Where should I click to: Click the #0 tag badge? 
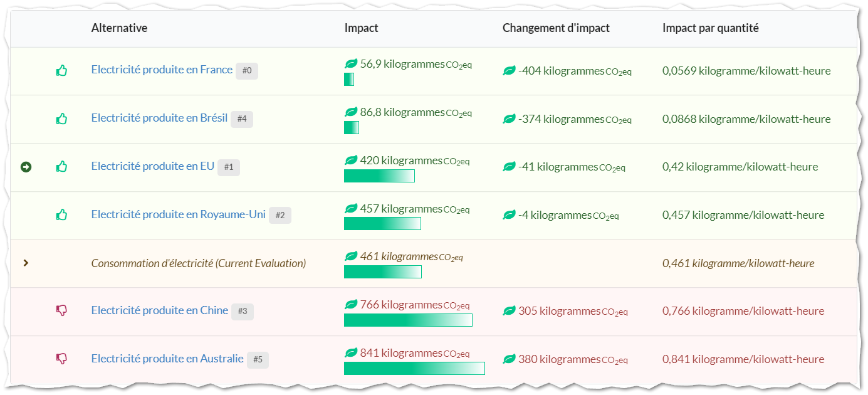tap(247, 71)
